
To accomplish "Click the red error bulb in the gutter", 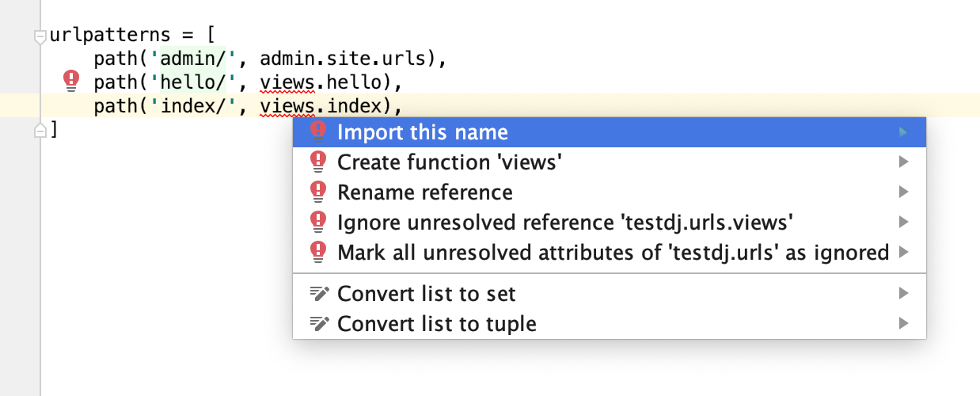I will point(71,80).
